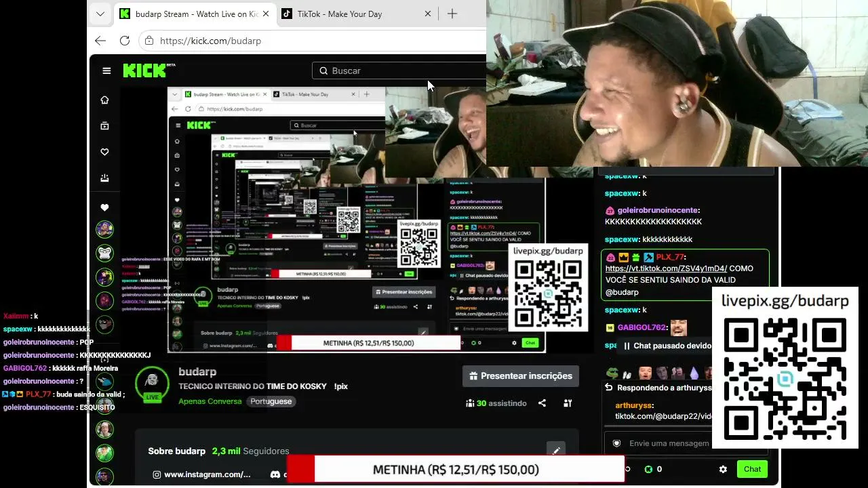This screenshot has width=868, height=488.
Task: Click goleirobrunoinocente username in Kick chat
Action: [x=658, y=210]
